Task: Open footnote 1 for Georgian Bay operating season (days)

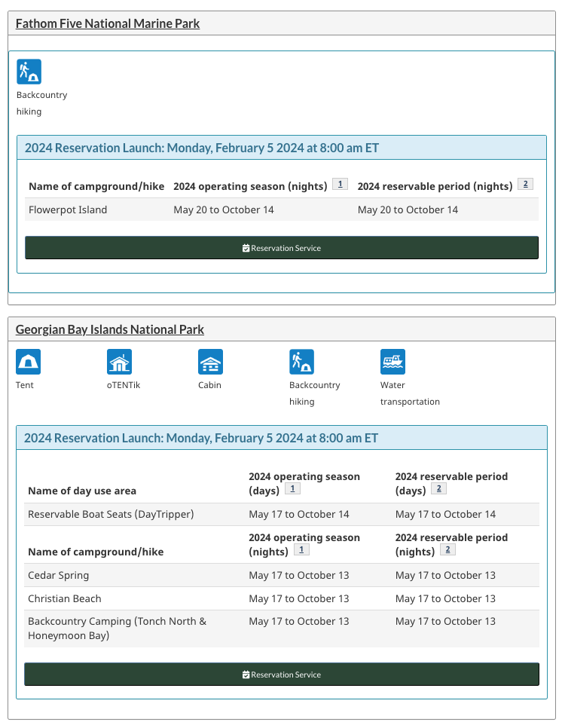Action: pyautogui.click(x=293, y=489)
